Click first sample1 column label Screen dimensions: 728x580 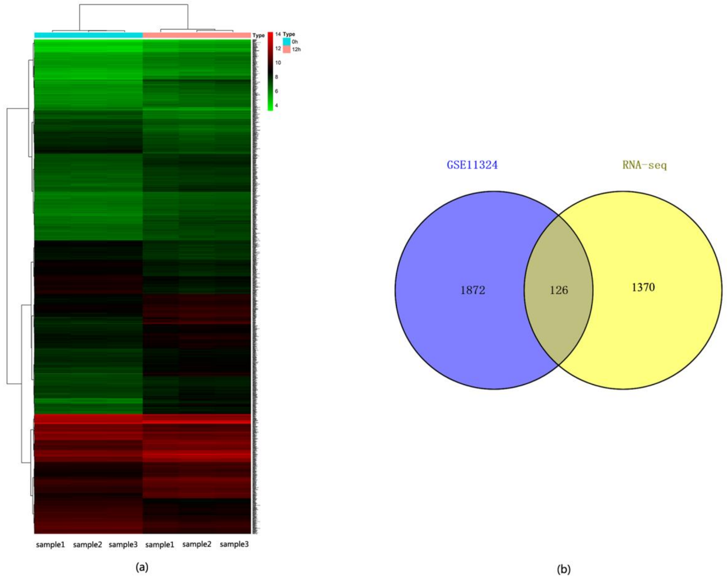[50, 545]
